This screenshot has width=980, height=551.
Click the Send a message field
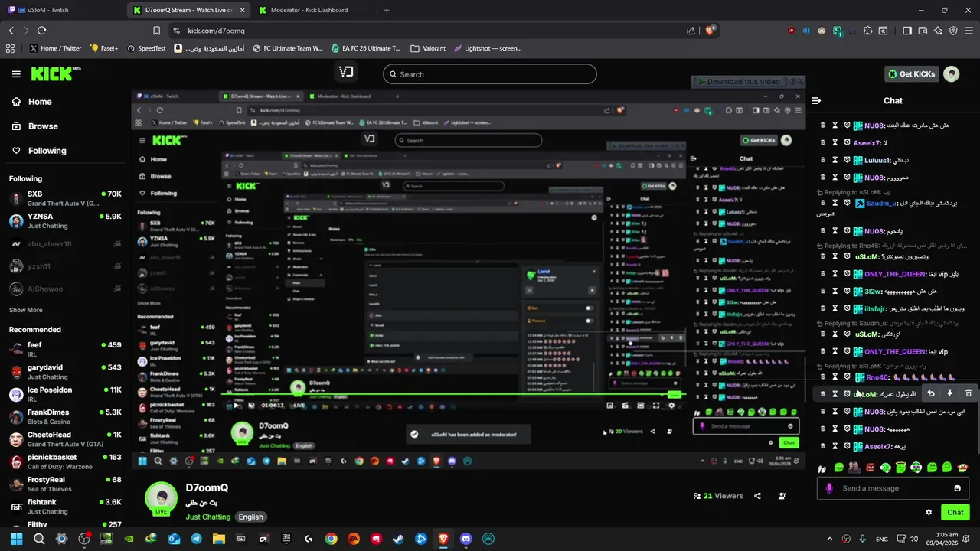[x=893, y=488]
